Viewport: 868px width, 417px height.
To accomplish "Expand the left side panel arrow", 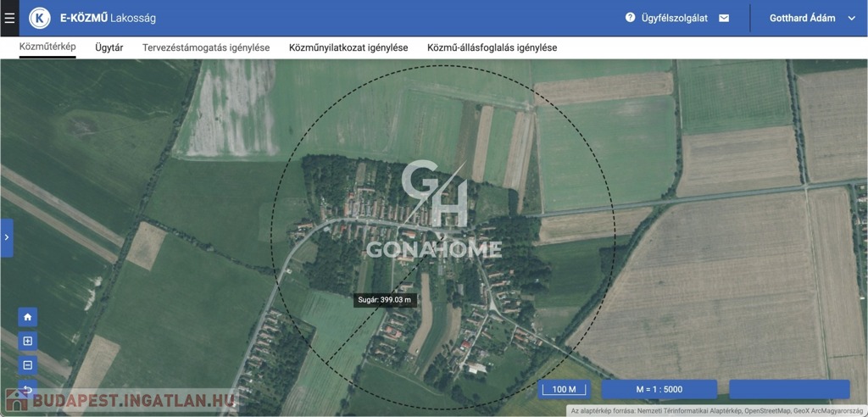I will click(7, 237).
